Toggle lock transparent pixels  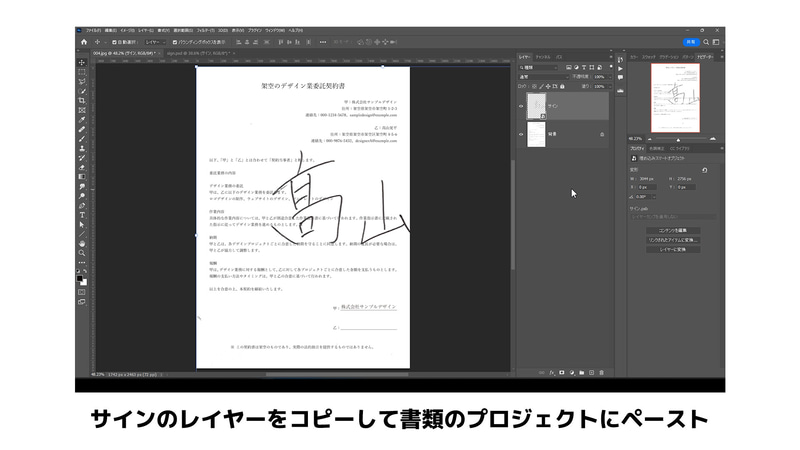click(x=534, y=87)
